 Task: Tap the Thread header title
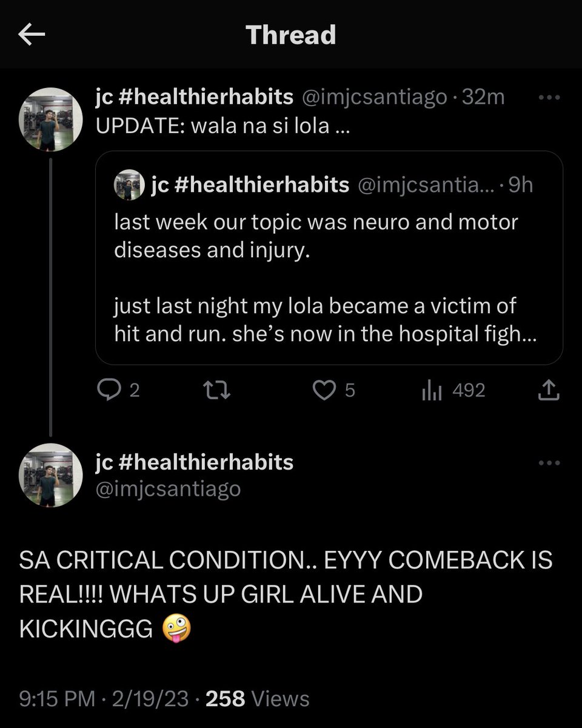pyautogui.click(x=291, y=35)
